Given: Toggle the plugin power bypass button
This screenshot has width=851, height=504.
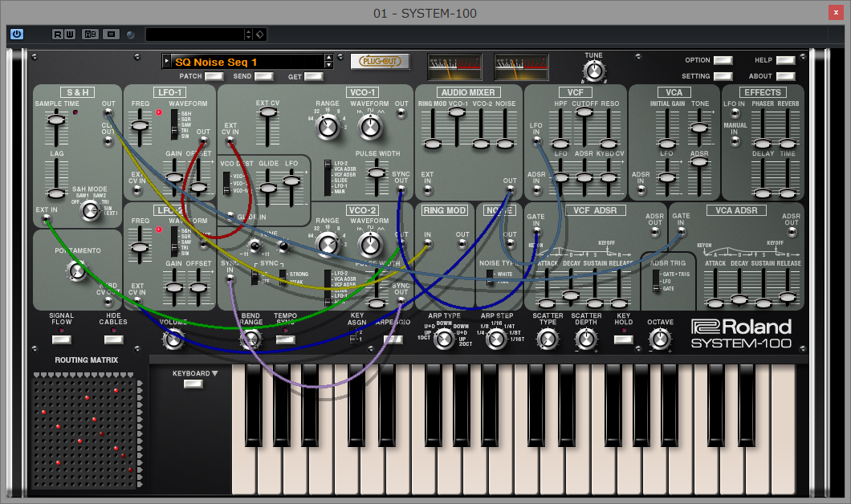Looking at the screenshot, I should [x=17, y=35].
